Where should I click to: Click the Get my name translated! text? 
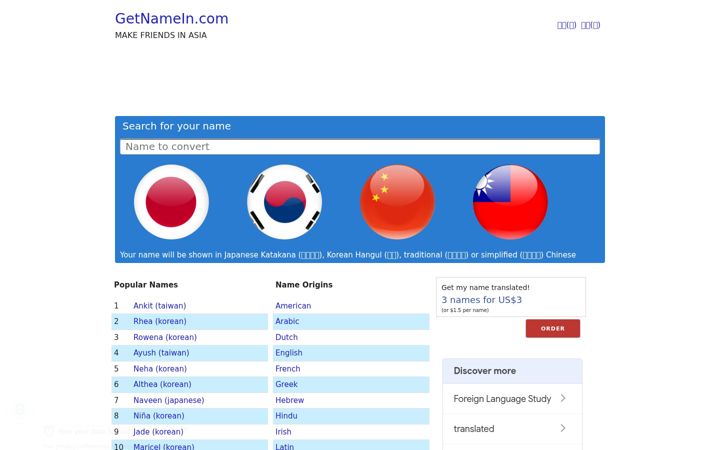click(x=485, y=287)
